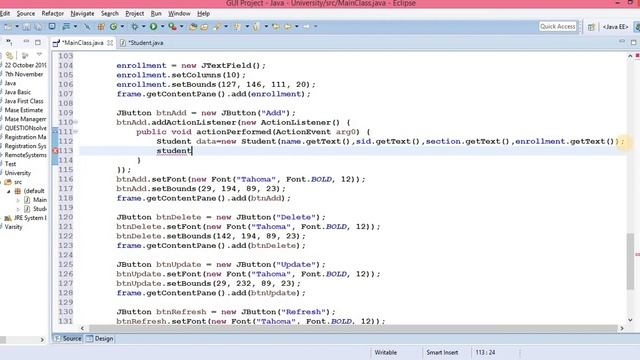
Task: Open dropdown arrow beside the Debug icon
Action: [143, 27]
